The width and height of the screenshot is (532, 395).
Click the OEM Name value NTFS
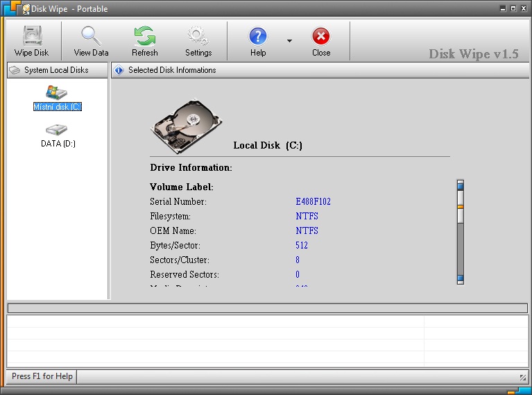[307, 230]
